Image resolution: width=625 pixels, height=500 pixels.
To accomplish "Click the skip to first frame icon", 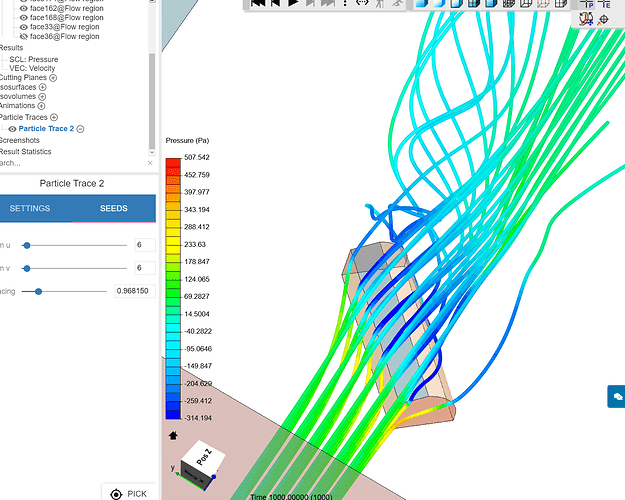I will (x=257, y=4).
